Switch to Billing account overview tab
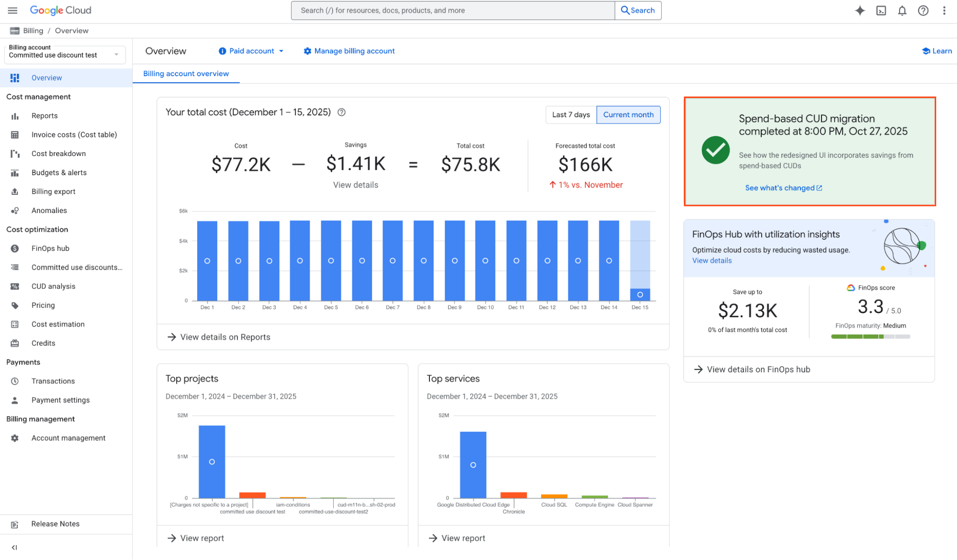The width and height of the screenshot is (957, 560). click(x=186, y=73)
